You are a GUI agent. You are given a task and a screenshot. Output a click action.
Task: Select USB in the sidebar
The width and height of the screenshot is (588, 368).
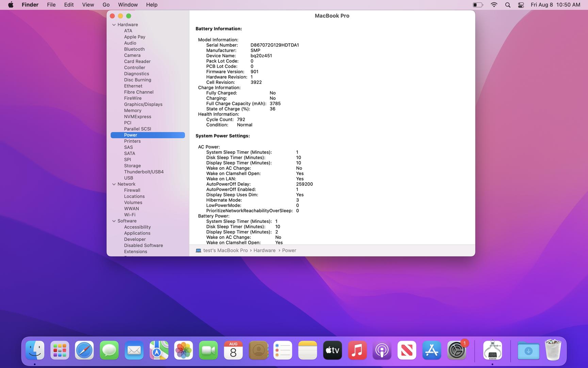(129, 178)
